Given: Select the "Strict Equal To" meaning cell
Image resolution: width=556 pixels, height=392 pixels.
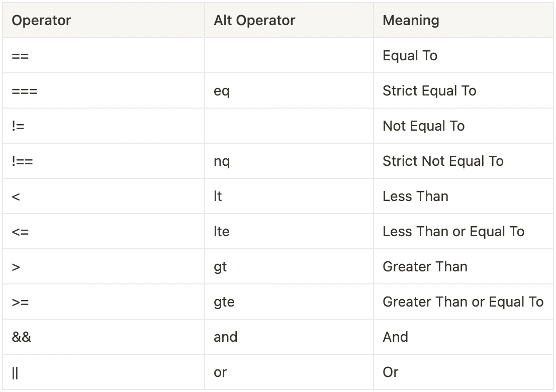Looking at the screenshot, I should point(429,91).
